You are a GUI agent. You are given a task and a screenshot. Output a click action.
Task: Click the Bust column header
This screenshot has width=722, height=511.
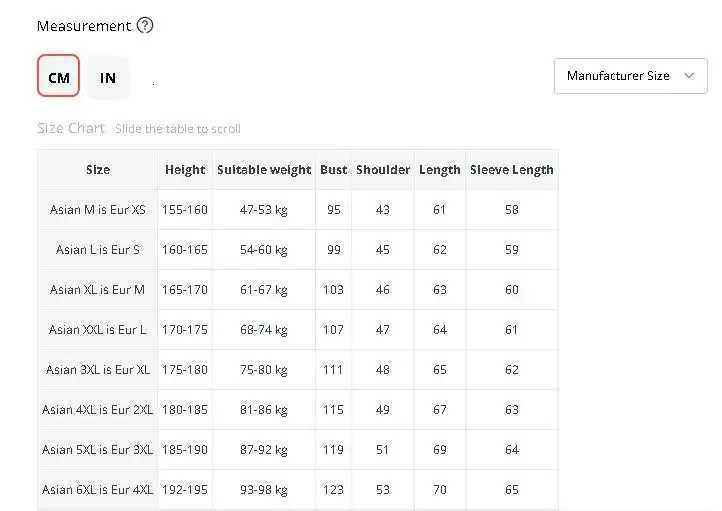coord(334,170)
